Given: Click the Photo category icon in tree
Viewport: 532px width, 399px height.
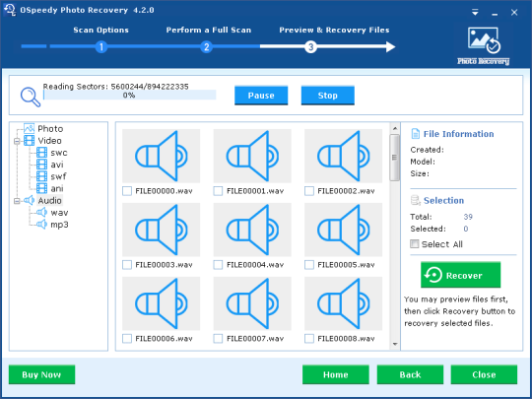Looking at the screenshot, I should click(x=30, y=129).
